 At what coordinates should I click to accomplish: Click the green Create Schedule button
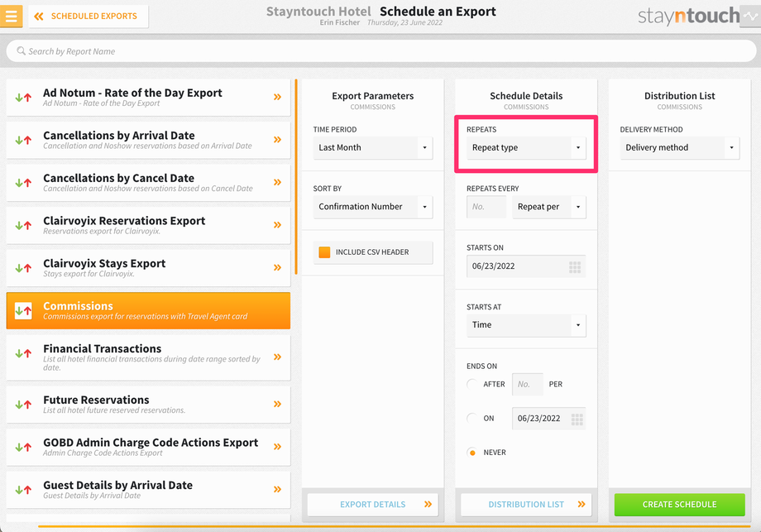pyautogui.click(x=679, y=505)
